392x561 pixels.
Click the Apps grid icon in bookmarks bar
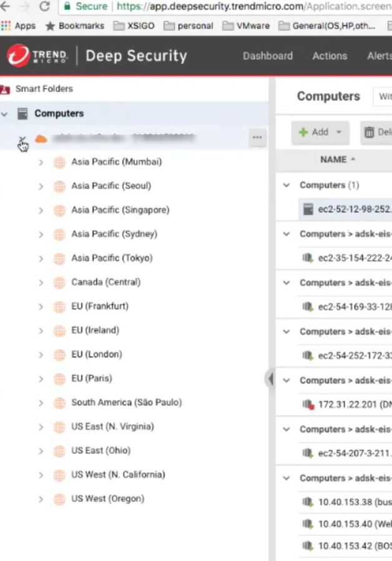pyautogui.click(x=6, y=26)
